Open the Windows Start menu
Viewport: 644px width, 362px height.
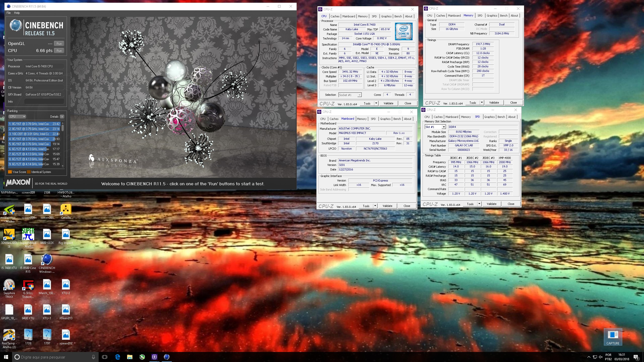coord(6,357)
